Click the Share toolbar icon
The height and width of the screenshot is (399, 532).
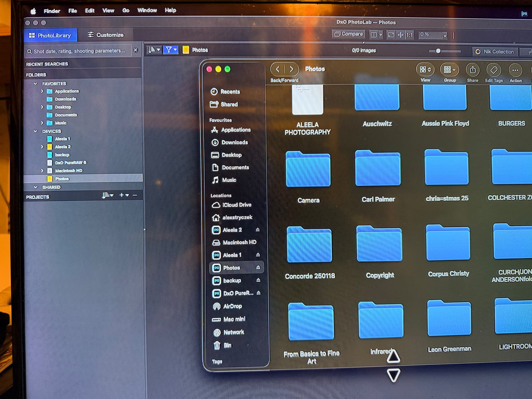(472, 70)
